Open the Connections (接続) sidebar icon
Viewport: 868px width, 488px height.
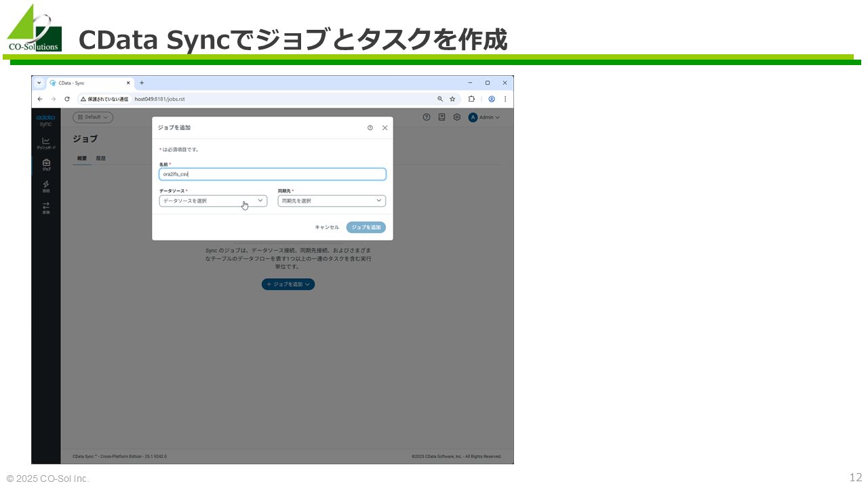click(x=46, y=186)
